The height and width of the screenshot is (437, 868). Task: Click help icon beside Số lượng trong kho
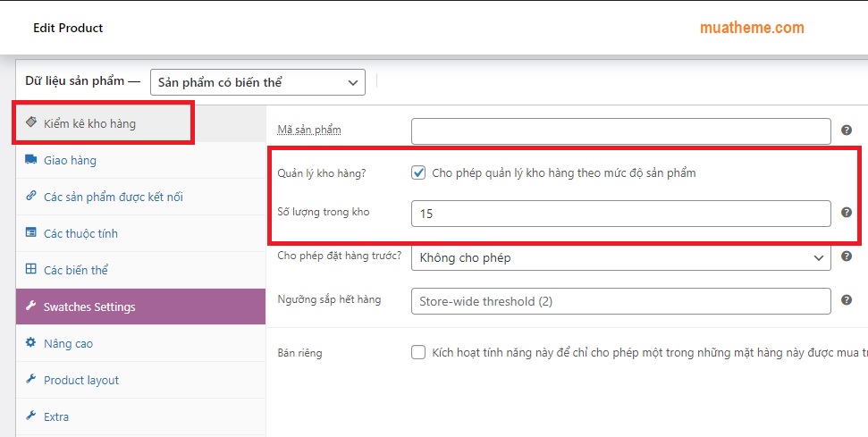pyautogui.click(x=847, y=213)
